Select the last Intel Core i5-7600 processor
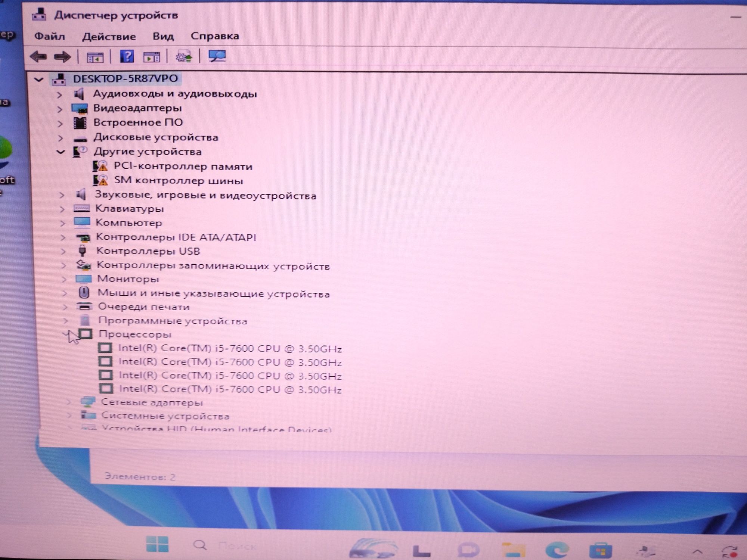The height and width of the screenshot is (560, 747). (230, 389)
